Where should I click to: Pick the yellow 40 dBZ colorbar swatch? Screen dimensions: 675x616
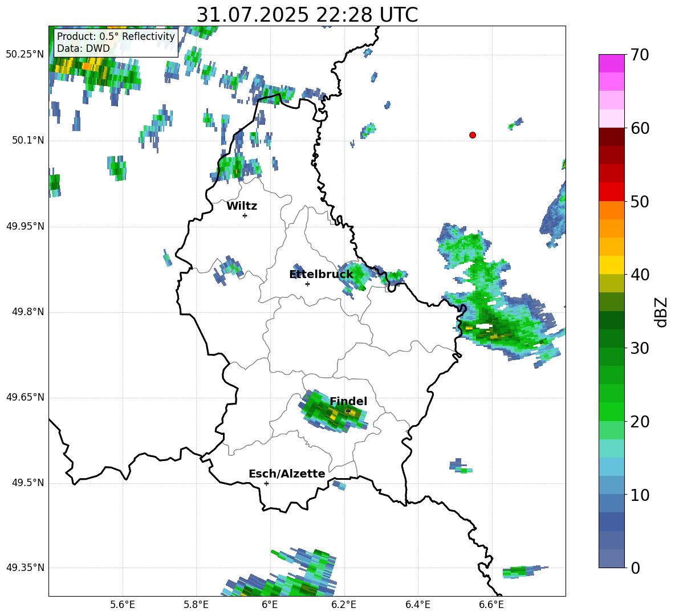pyautogui.click(x=611, y=265)
